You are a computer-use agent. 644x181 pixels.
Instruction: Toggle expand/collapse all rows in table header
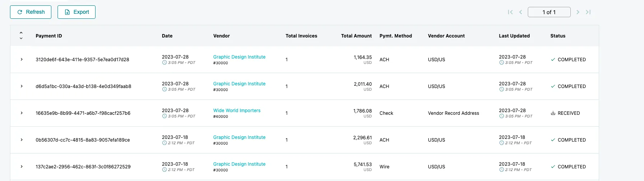pyautogui.click(x=21, y=36)
